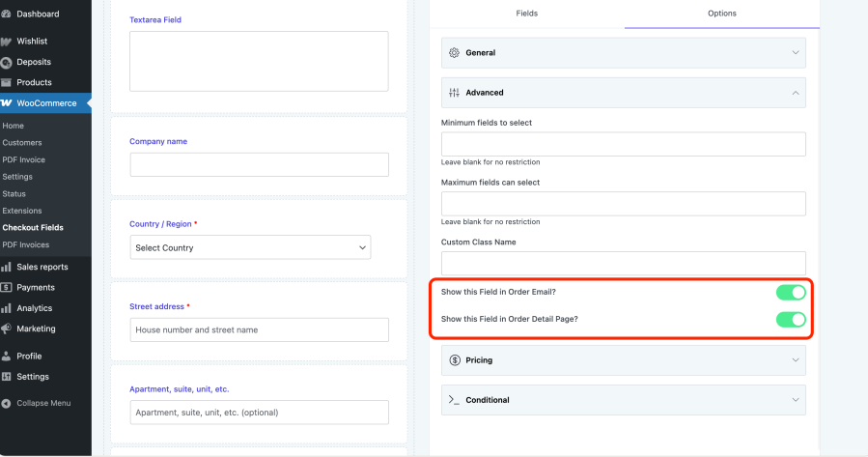Expand the General options section
The width and height of the screenshot is (868, 457).
(x=623, y=52)
